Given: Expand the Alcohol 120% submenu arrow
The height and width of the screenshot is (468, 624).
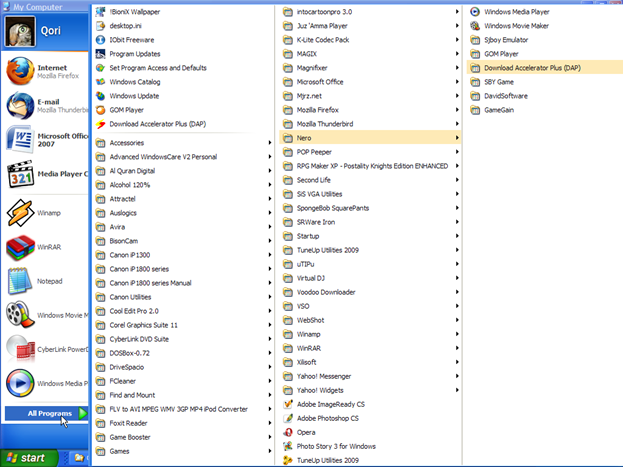Looking at the screenshot, I should (x=270, y=185).
